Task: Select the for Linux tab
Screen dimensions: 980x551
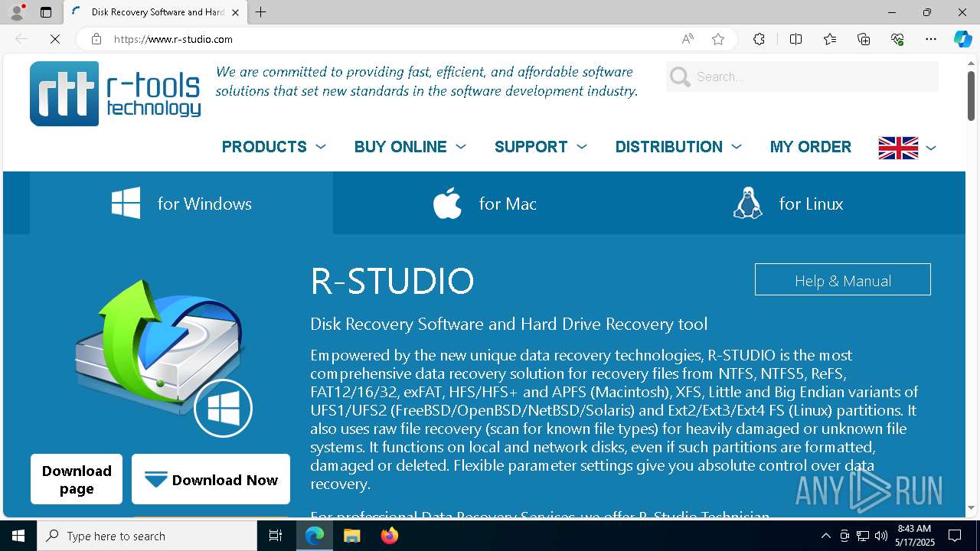Action: point(789,204)
